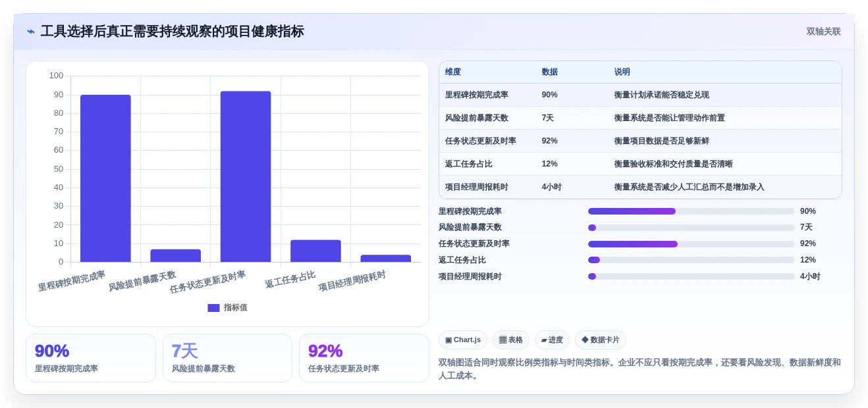Toggle the 指标值 legend color box
The image size is (868, 408).
213,307
